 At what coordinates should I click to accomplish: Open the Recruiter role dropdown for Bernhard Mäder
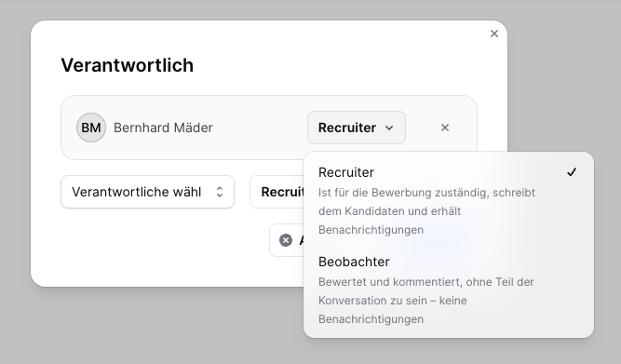(x=356, y=128)
